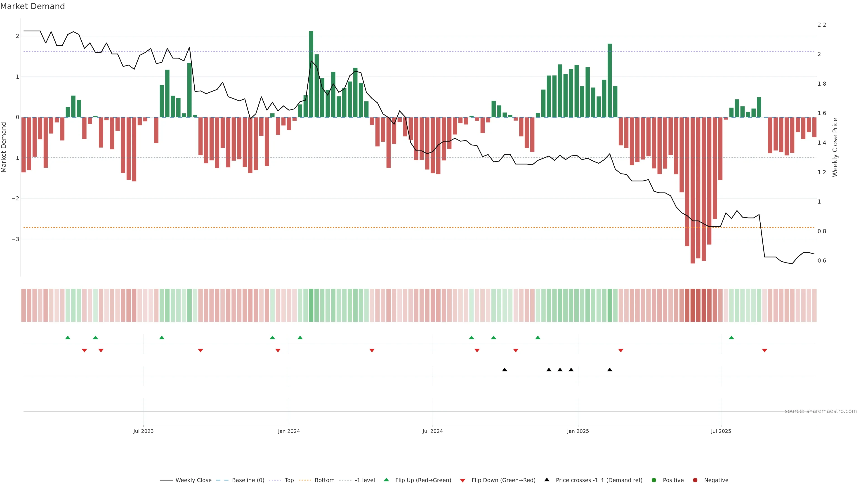The image size is (868, 488).
Task: Click the Flip Up green triangle legend icon
Action: (387, 480)
